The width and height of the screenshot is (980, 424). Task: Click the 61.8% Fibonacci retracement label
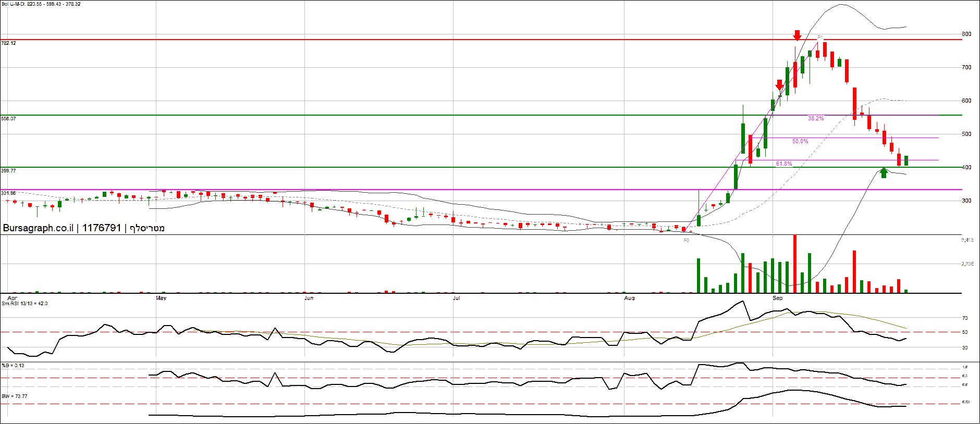[x=784, y=164]
